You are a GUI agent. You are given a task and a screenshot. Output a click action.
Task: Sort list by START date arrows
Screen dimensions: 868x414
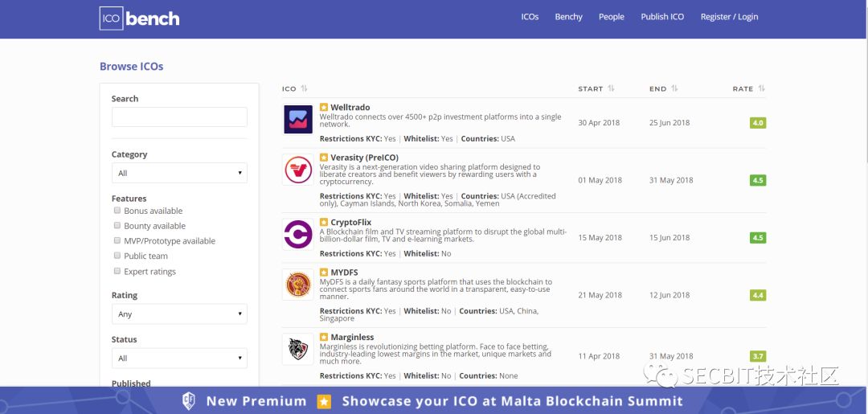coord(611,88)
